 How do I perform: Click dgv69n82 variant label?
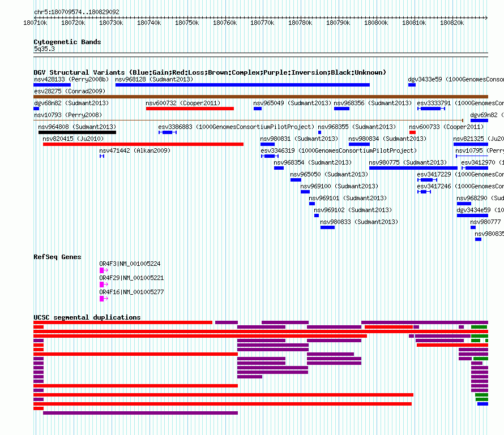pyautogui.click(x=486, y=115)
